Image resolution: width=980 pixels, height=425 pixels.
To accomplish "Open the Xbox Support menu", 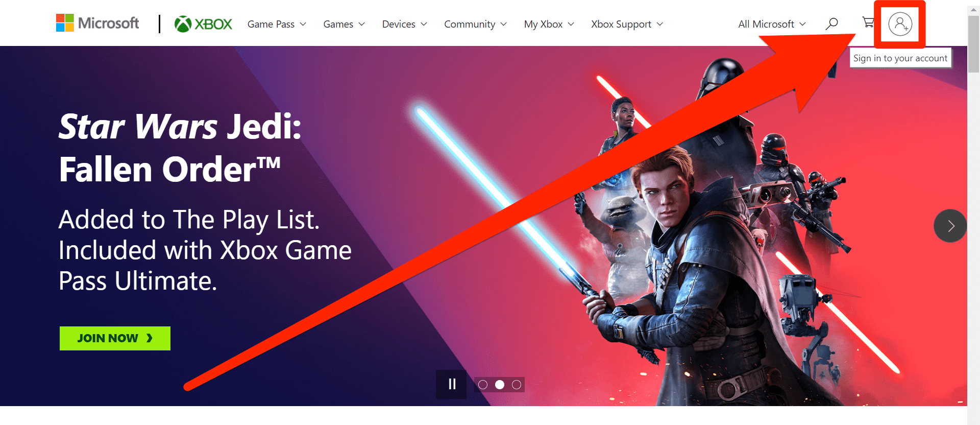I will click(627, 24).
